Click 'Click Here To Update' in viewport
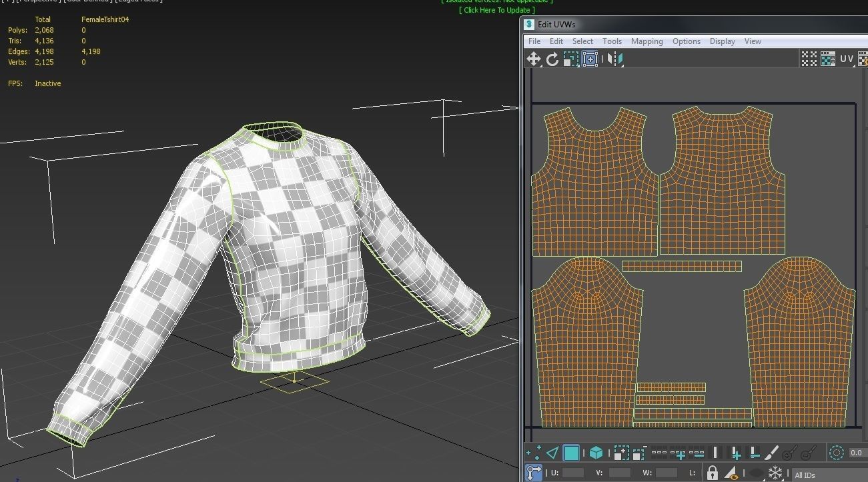 (497, 10)
